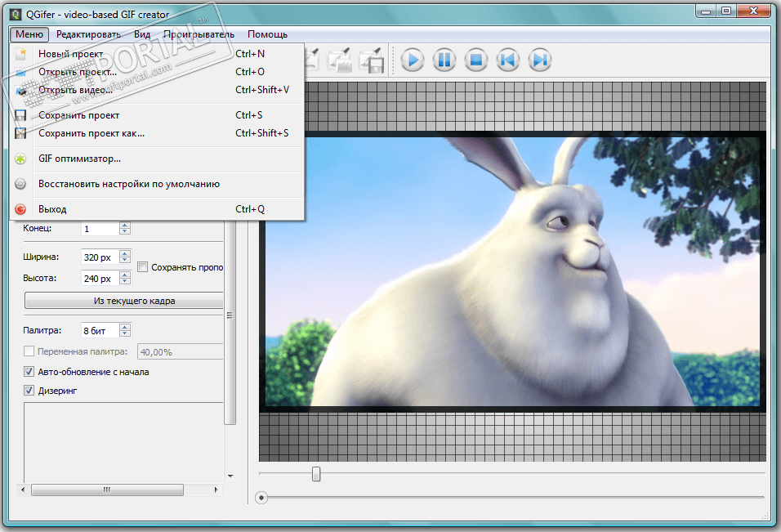Open the Редактировать menu
Viewport: 781px width, 532px height.
[88, 34]
